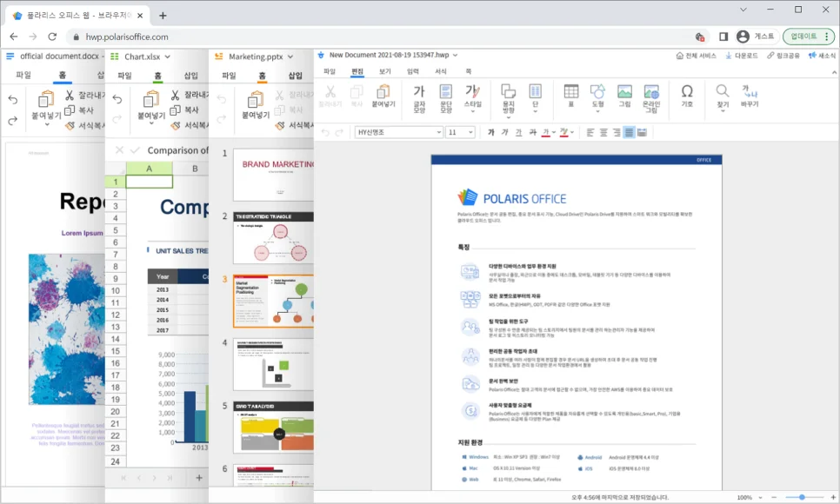
Task: Toggle underline formatting on selected text
Action: (x=520, y=131)
